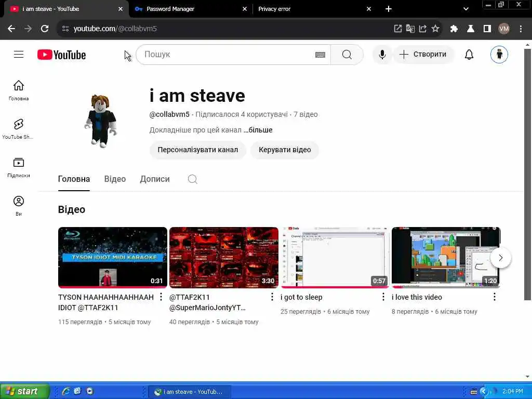The height and width of the screenshot is (399, 532).
Task: Click the taskbar i am steave - YouTub... button
Action: click(x=190, y=392)
